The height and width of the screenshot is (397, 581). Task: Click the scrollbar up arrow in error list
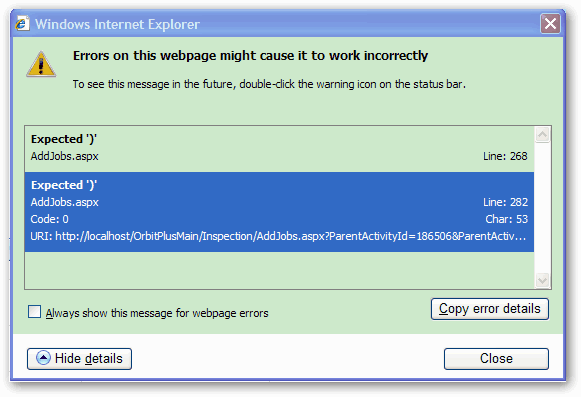point(542,135)
